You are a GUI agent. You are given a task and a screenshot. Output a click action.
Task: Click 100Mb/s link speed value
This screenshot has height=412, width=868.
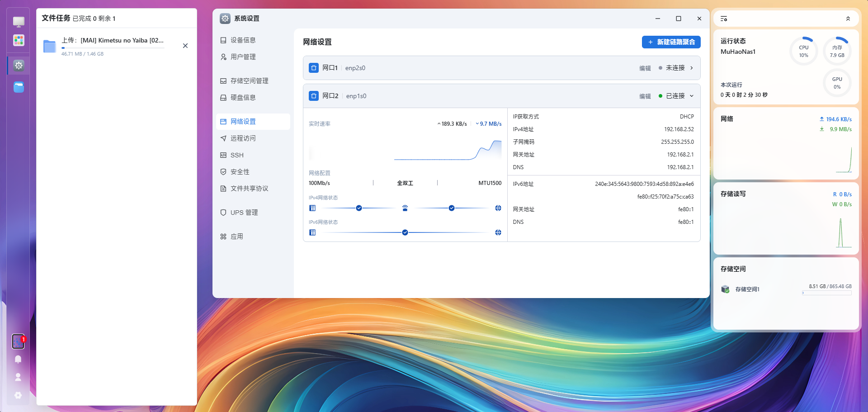(319, 183)
